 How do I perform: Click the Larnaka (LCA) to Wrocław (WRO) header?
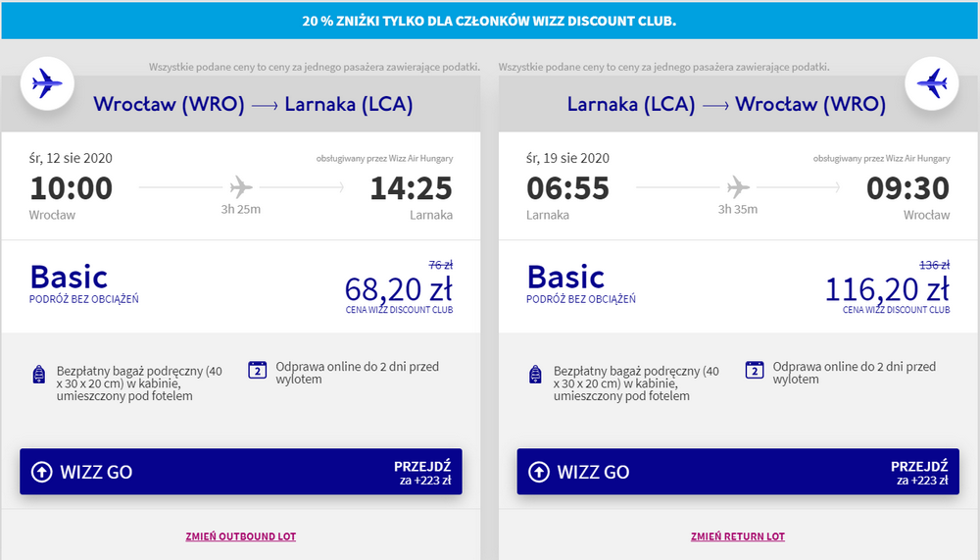click(726, 104)
